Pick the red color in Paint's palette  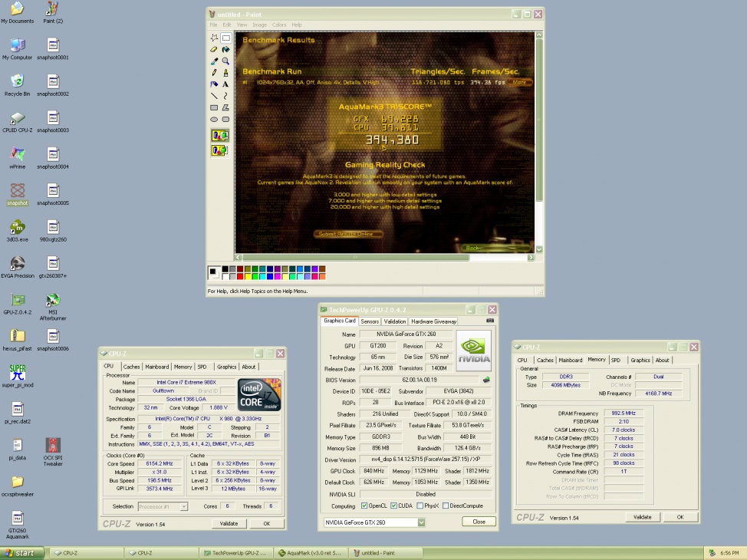(x=239, y=276)
